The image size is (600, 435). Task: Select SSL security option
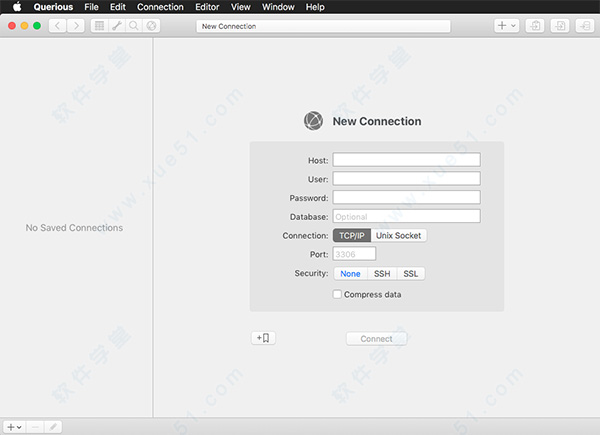click(411, 274)
